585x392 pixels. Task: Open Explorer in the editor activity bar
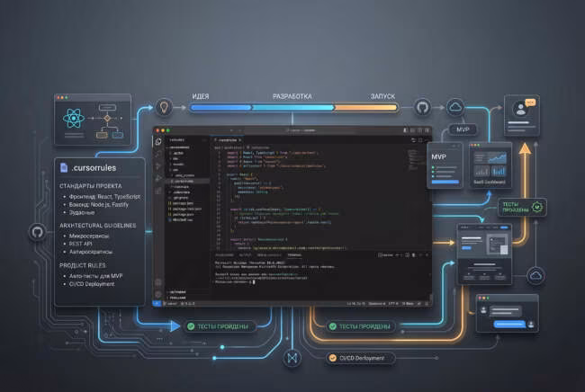click(x=158, y=141)
